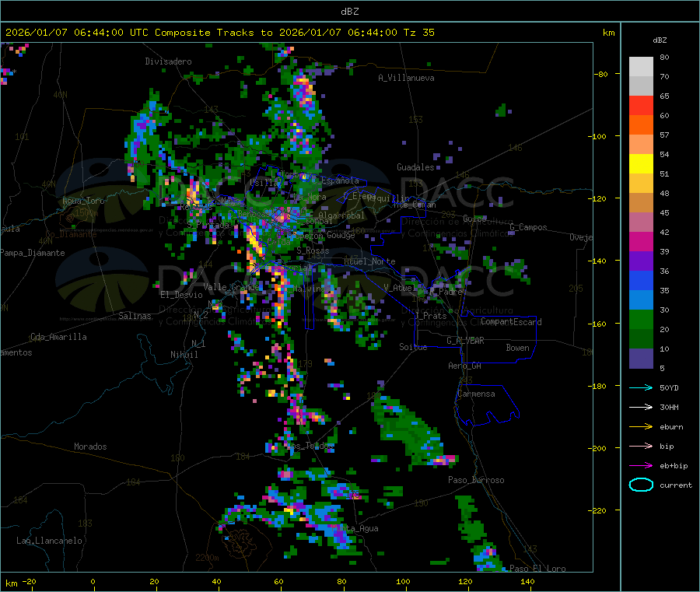
Task: Click the CompantEscard map label
Action: (511, 322)
